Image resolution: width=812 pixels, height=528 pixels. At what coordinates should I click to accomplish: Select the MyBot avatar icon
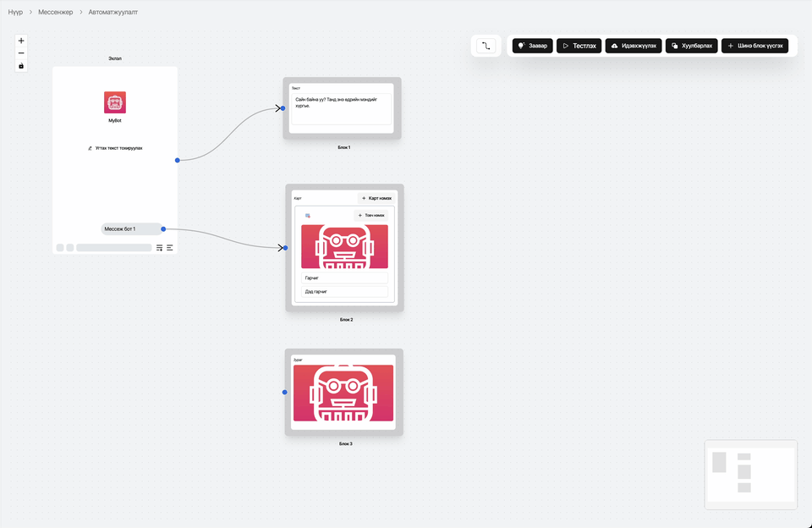pos(115,102)
